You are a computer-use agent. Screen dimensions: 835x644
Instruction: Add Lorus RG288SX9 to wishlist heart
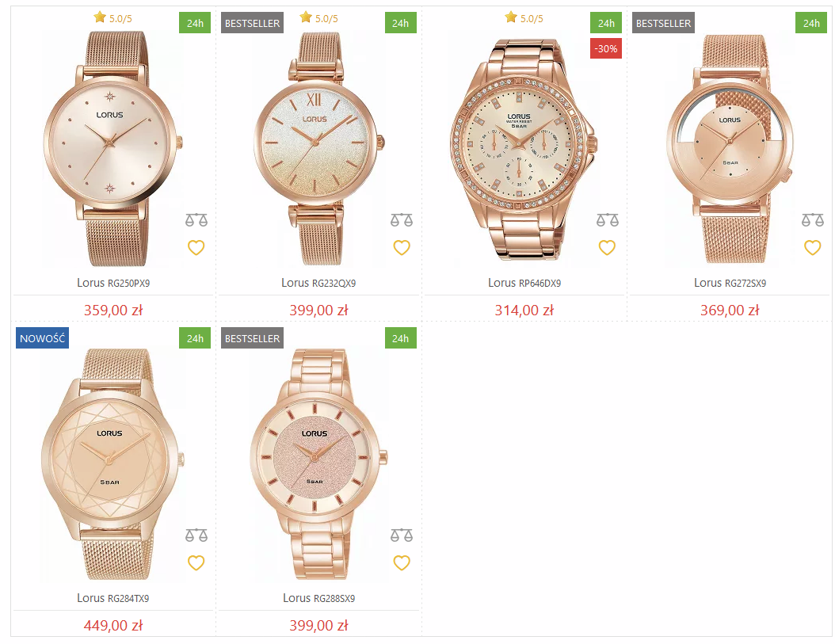[402, 563]
